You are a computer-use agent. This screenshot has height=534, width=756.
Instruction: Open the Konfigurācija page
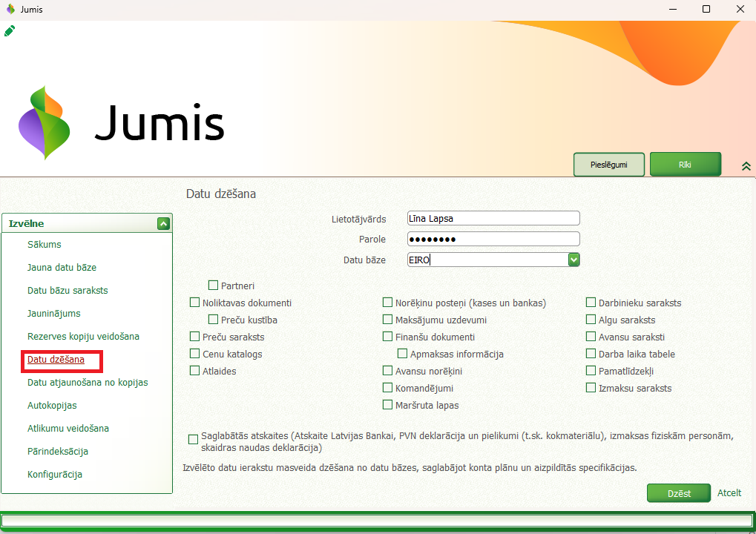click(x=55, y=475)
